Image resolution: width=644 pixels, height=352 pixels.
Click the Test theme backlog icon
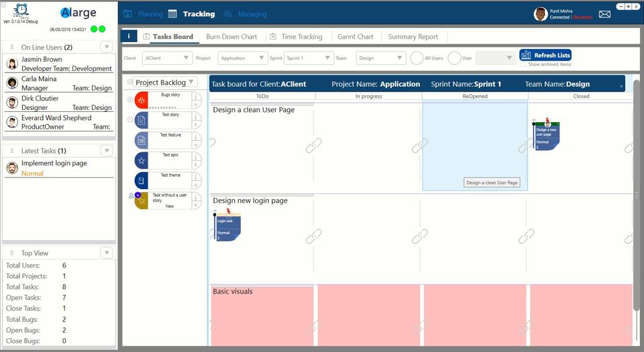[x=142, y=180]
